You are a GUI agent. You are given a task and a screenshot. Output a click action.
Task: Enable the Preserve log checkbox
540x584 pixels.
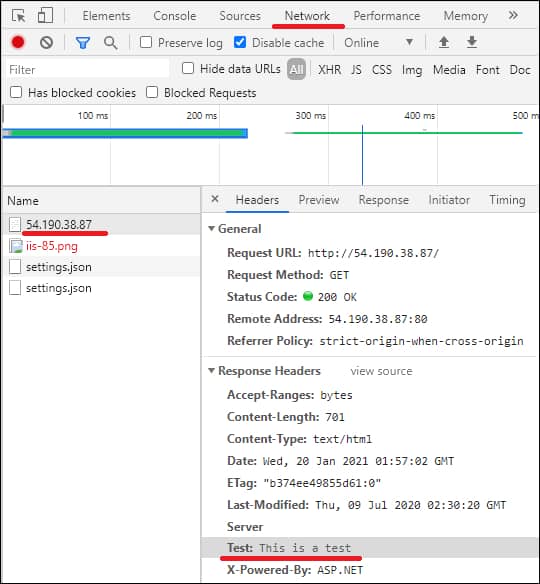click(146, 42)
